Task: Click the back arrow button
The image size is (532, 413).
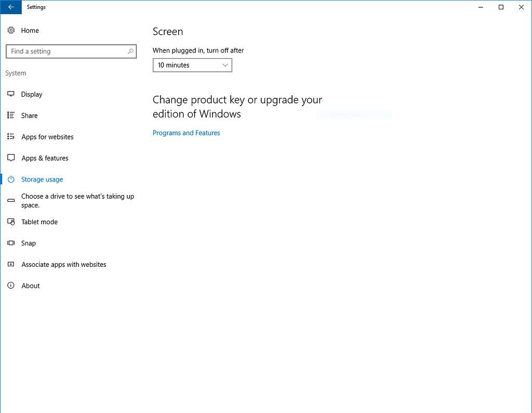Action: [10, 7]
